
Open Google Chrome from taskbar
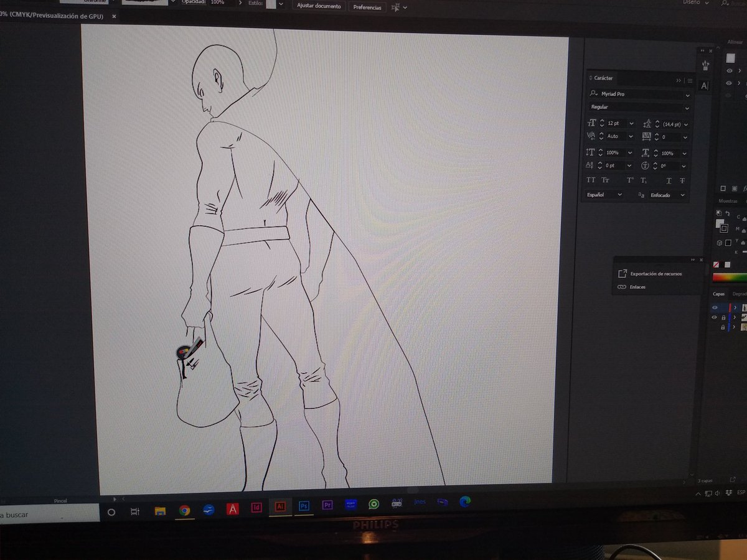[184, 510]
